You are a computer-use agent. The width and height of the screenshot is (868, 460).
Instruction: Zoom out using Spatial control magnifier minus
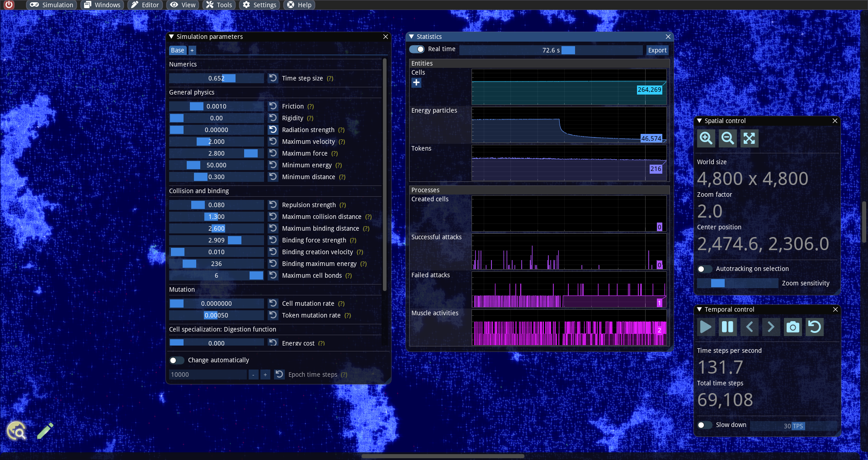[x=728, y=138]
